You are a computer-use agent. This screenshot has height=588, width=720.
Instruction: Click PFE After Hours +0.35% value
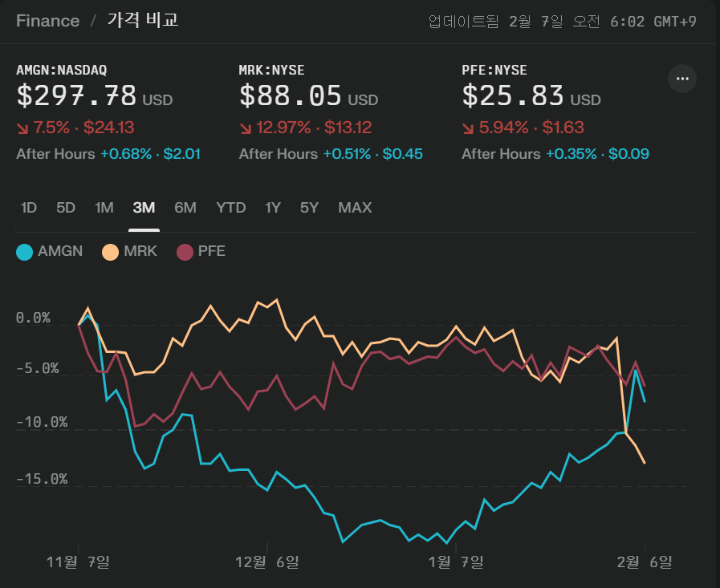pos(597,154)
